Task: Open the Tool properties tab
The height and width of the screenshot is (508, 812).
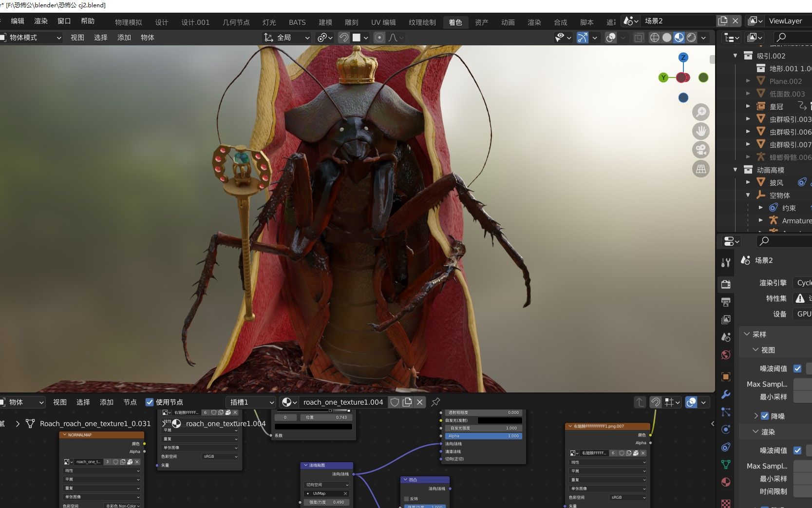Action: point(726,263)
